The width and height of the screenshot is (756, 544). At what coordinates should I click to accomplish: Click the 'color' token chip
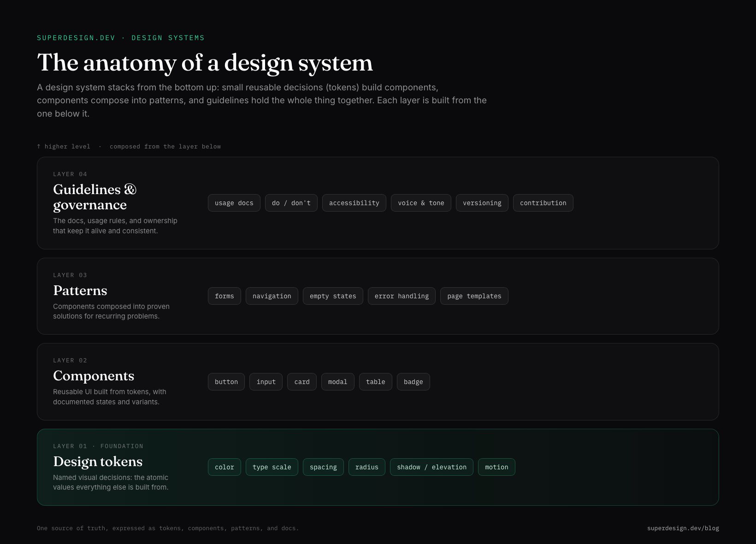224,467
